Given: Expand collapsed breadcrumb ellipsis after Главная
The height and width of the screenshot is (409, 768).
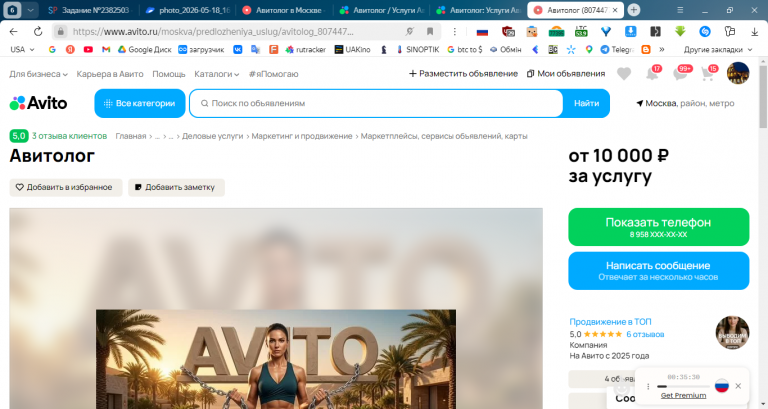Looking at the screenshot, I should (x=157, y=136).
